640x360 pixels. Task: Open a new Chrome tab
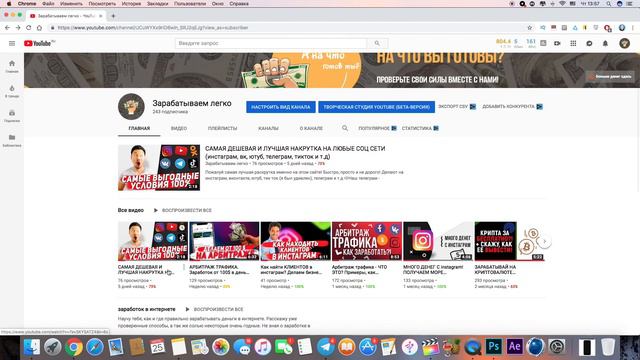pyautogui.click(x=113, y=16)
